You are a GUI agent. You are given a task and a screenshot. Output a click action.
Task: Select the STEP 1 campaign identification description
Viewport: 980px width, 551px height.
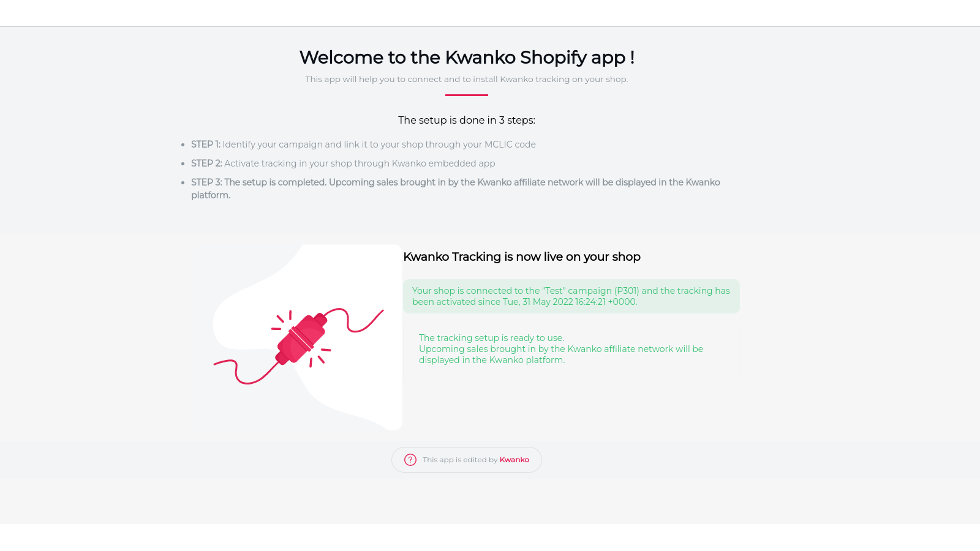379,144
